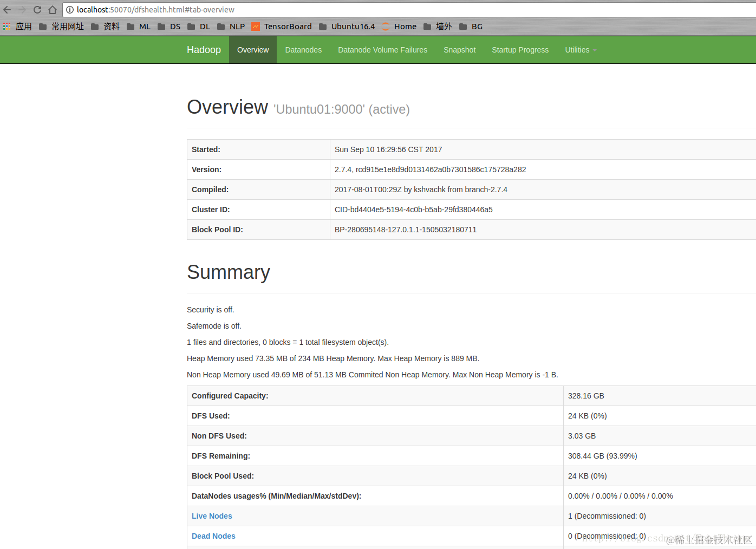The height and width of the screenshot is (549, 756).
Task: Open the DS bookmark folder
Action: pyautogui.click(x=169, y=27)
